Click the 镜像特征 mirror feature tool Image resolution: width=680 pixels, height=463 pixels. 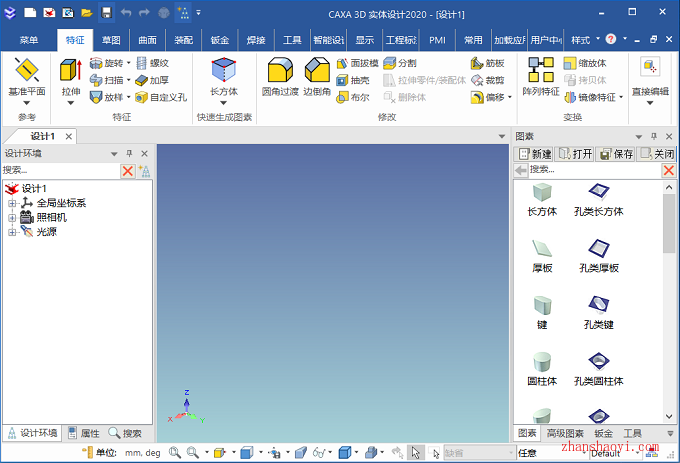click(x=590, y=97)
